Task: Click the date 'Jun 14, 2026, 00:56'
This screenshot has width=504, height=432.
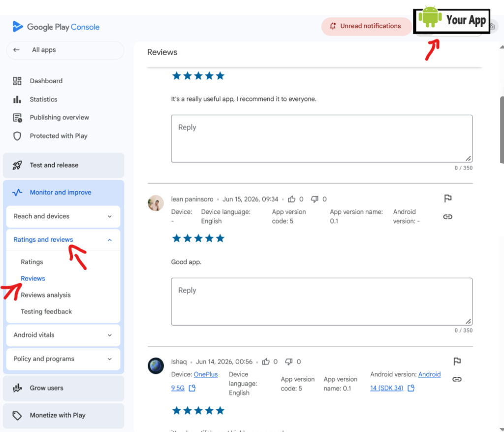Action: pyautogui.click(x=224, y=362)
